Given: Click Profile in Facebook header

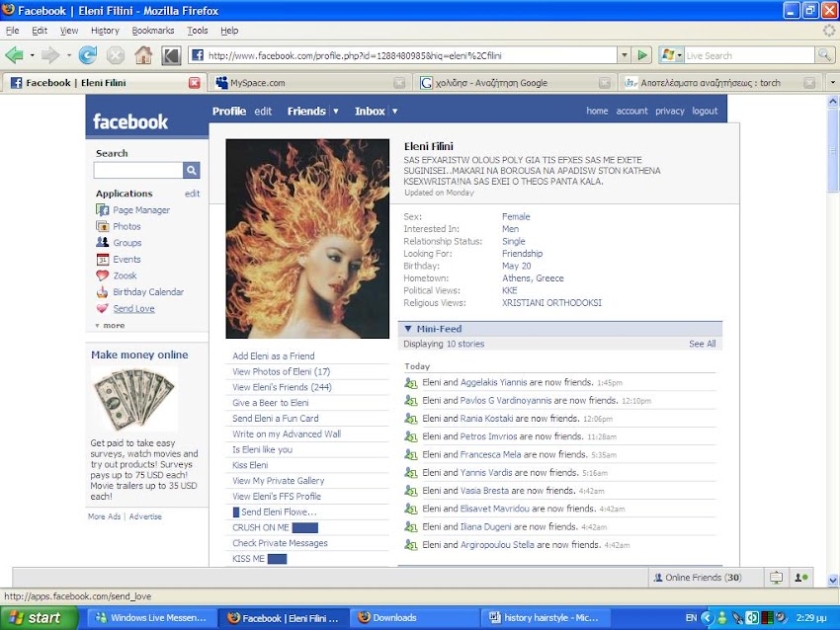Looking at the screenshot, I should (228, 112).
